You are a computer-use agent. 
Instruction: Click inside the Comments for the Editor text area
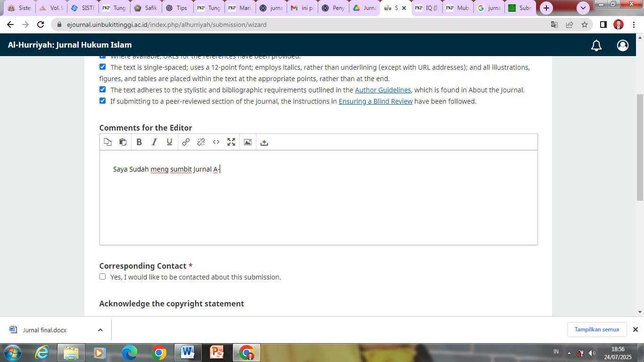click(318, 203)
